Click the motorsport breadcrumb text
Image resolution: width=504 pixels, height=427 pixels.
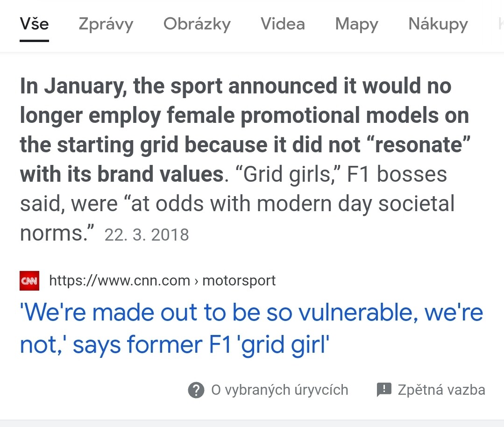(x=239, y=281)
